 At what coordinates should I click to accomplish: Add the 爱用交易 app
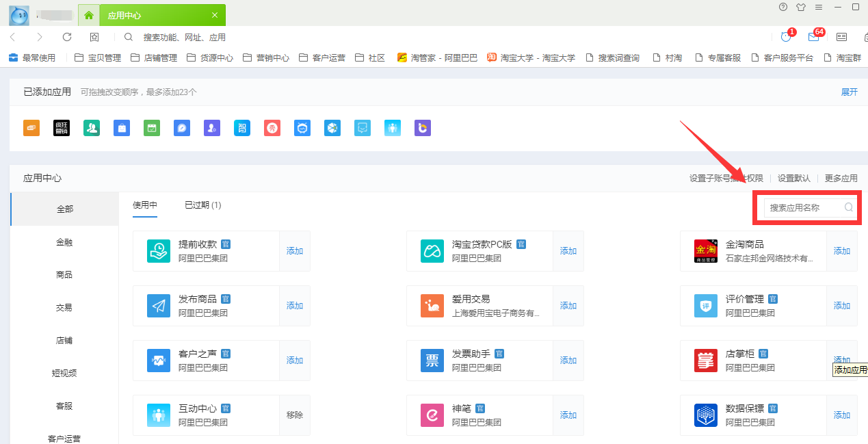(568, 306)
